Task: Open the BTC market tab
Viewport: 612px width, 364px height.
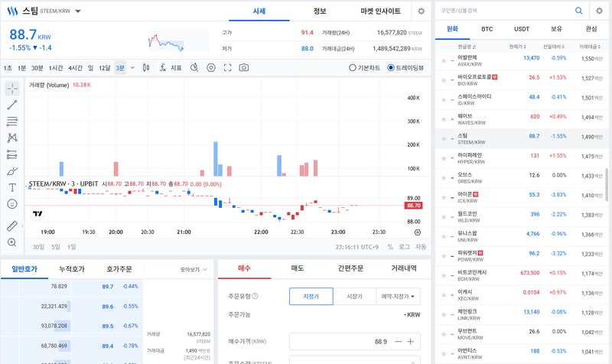Action: tap(487, 29)
